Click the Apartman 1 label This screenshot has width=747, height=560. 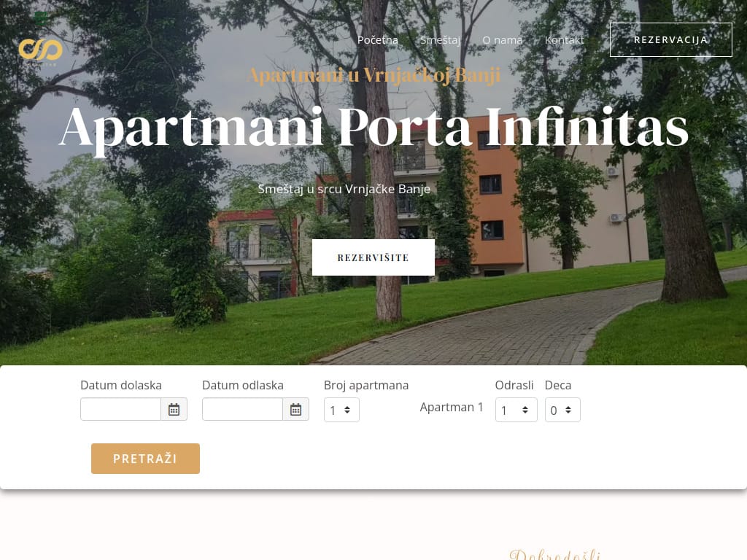coord(452,407)
